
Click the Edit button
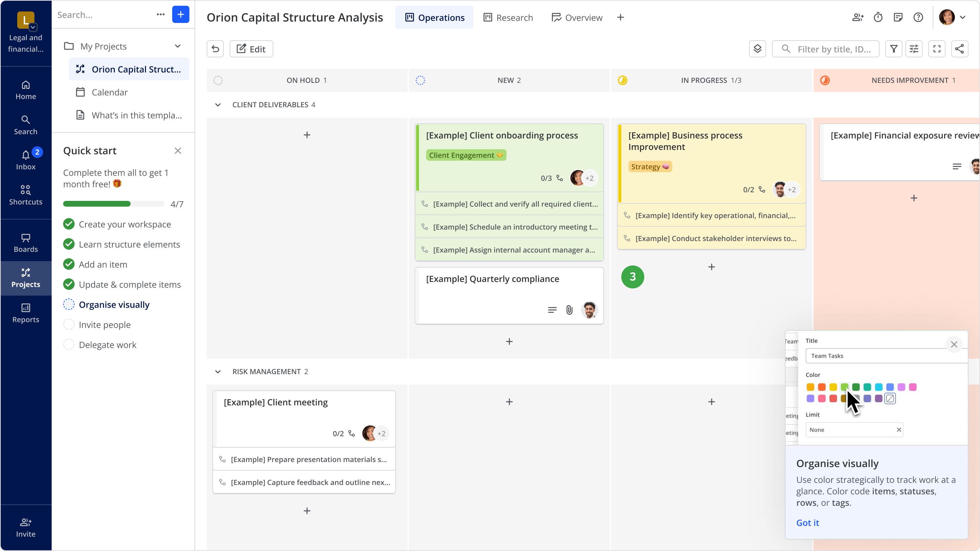251,49
